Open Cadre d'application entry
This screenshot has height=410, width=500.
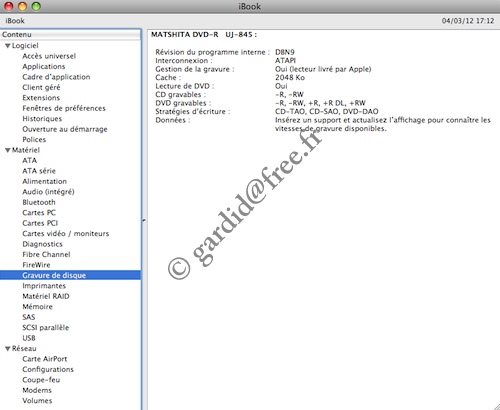click(x=56, y=77)
